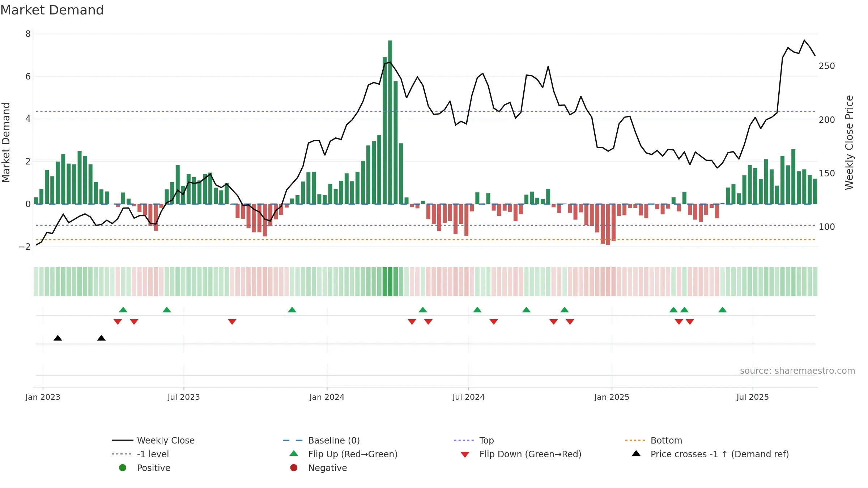Click the chart title Market Demand at top
This screenshot has width=868, height=488.
click(x=52, y=10)
